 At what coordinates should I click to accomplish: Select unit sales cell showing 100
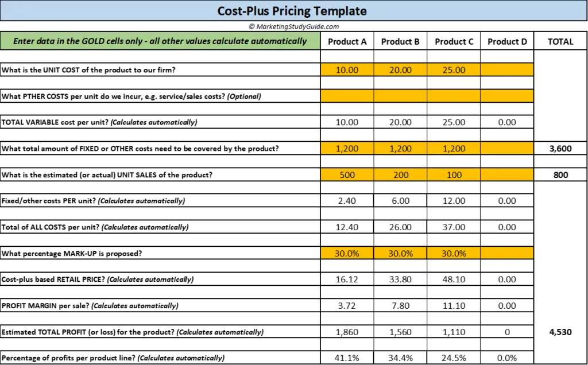pos(454,174)
